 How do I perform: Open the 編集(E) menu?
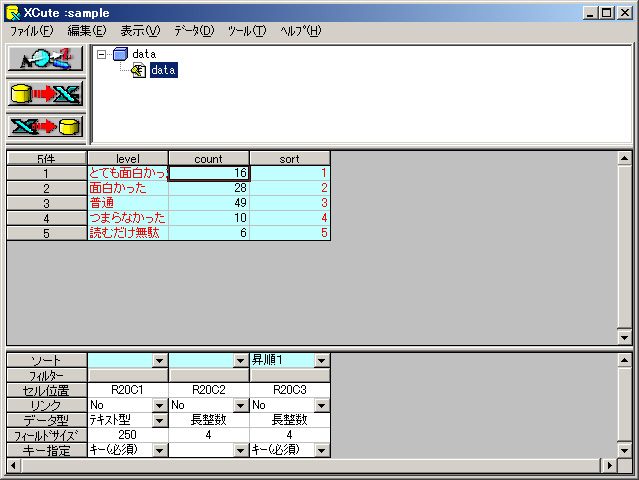[87, 31]
